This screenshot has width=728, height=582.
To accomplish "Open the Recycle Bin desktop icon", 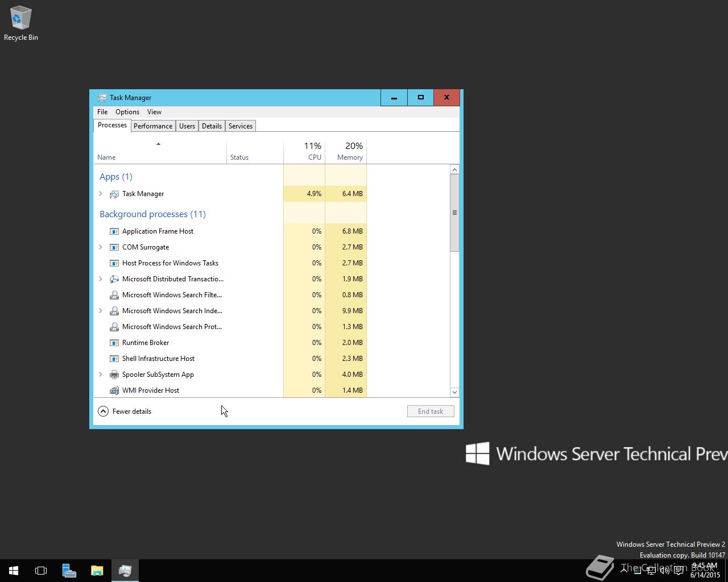I will pyautogui.click(x=21, y=23).
